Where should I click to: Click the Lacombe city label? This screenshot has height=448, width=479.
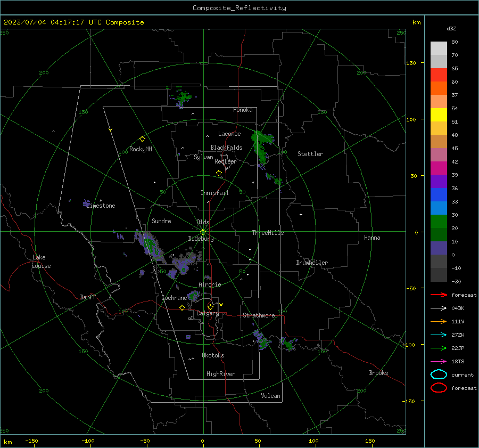point(229,134)
